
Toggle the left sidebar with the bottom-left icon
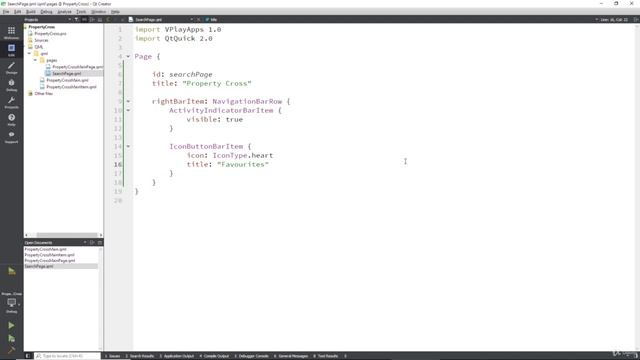(x=28, y=356)
